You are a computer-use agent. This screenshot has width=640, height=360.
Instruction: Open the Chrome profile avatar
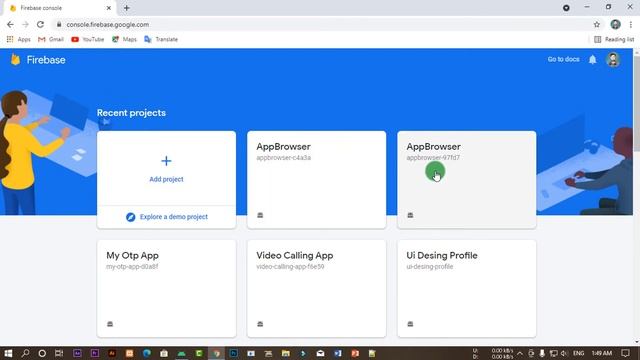pos(616,24)
